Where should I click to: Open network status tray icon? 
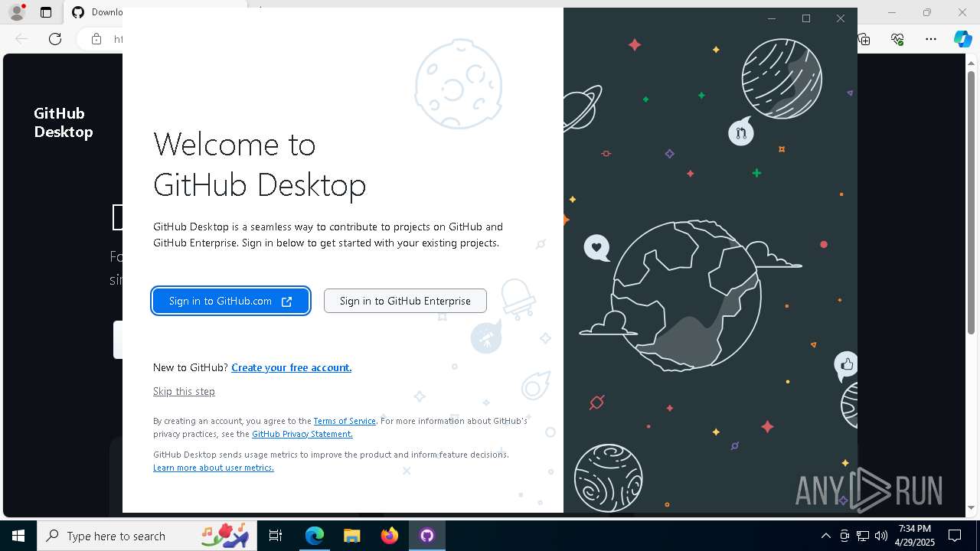(862, 536)
